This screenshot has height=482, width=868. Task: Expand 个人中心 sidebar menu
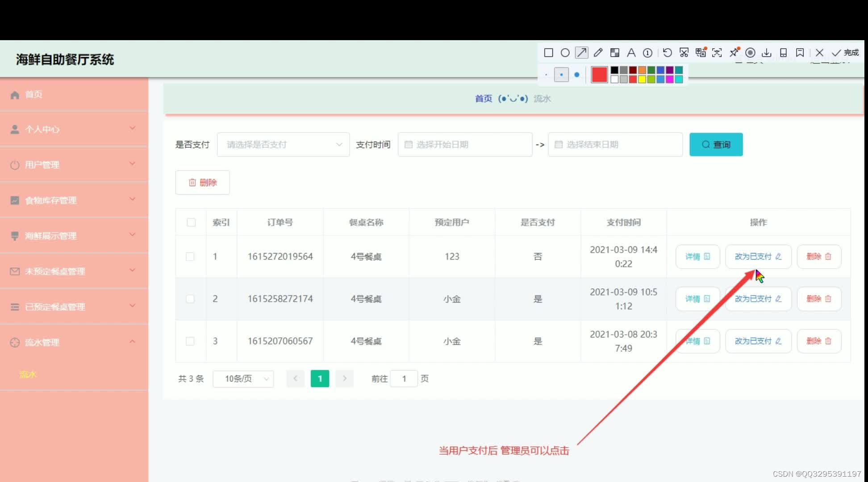[x=74, y=129]
